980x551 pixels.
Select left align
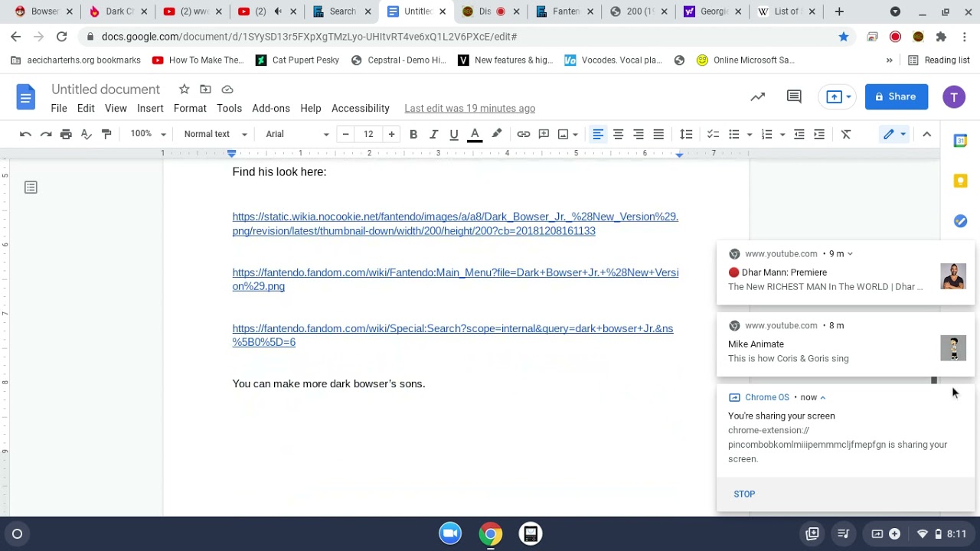pyautogui.click(x=598, y=134)
